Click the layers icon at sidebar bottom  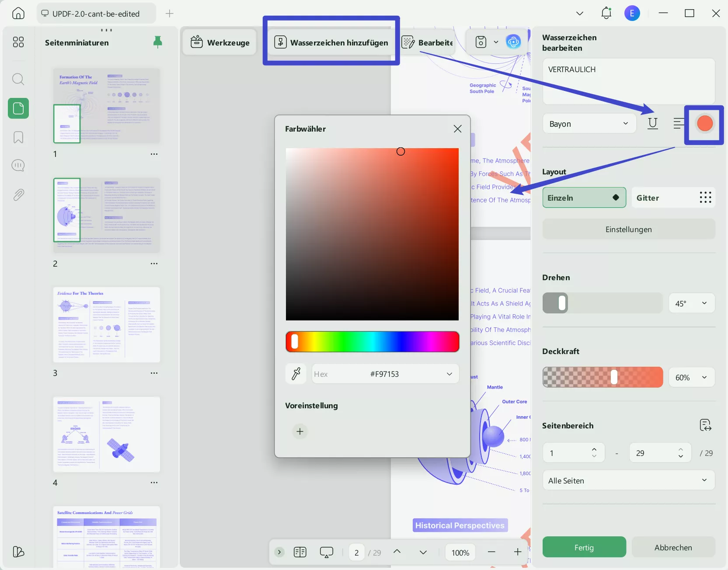pos(18,552)
